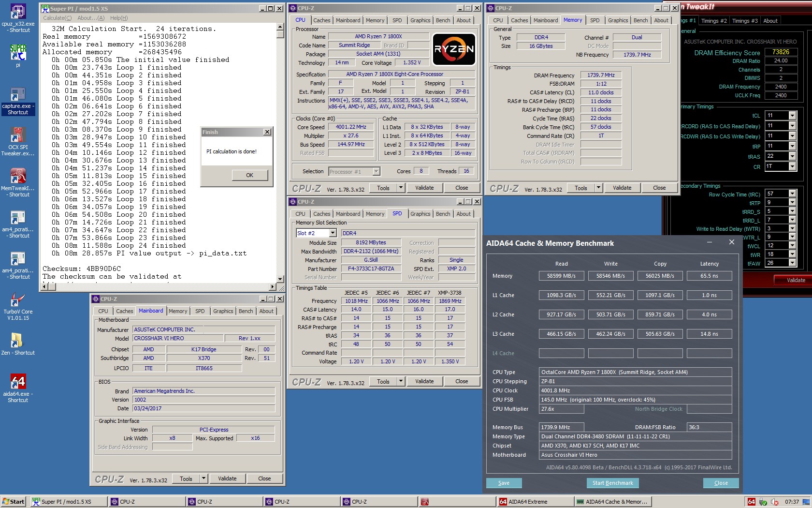Viewport: 812px width, 508px height.
Task: Activate the AIDA64 Cache & Memory taskbar item
Action: (612, 502)
